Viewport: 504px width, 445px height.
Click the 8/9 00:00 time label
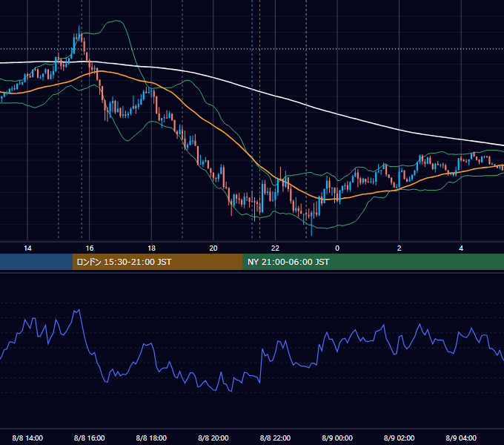coord(337,438)
